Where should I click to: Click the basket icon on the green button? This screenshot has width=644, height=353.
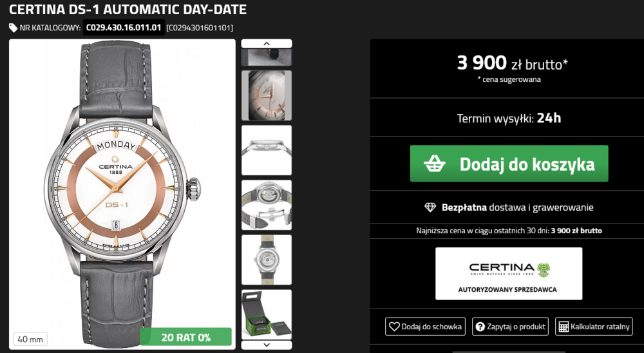[x=435, y=164]
